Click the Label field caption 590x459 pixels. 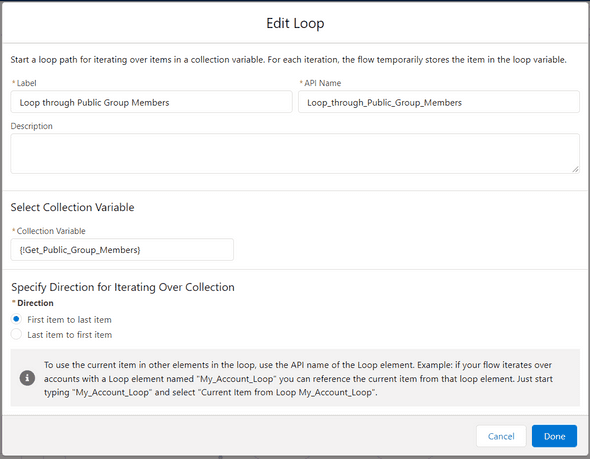pyautogui.click(x=24, y=83)
